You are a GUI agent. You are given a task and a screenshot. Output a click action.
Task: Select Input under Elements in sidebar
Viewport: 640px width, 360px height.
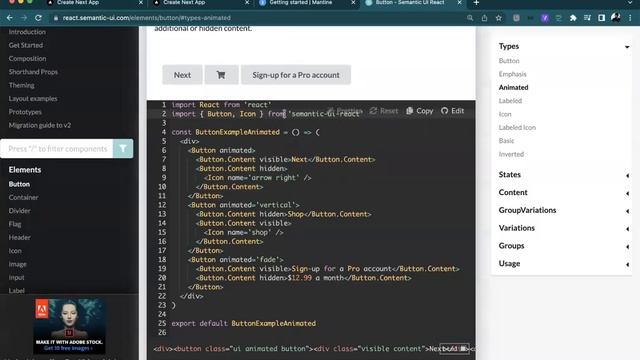(x=16, y=277)
